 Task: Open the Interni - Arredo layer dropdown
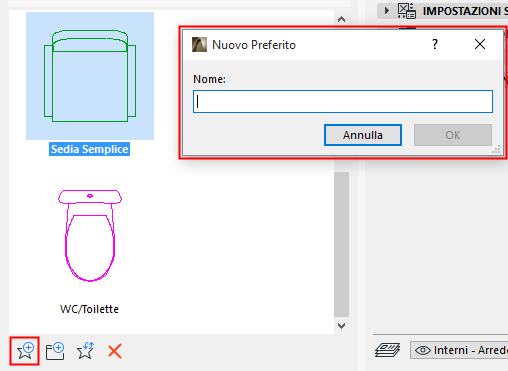460,350
